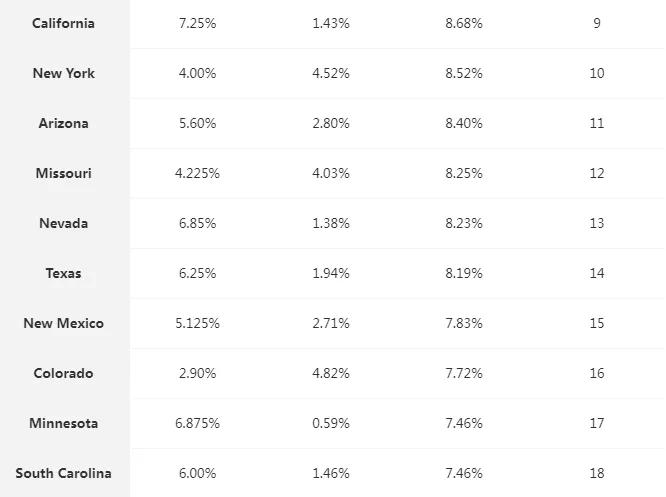Image resolution: width=666 pixels, height=497 pixels.
Task: Click New Mexico's 5.125% state rate
Action: [197, 323]
